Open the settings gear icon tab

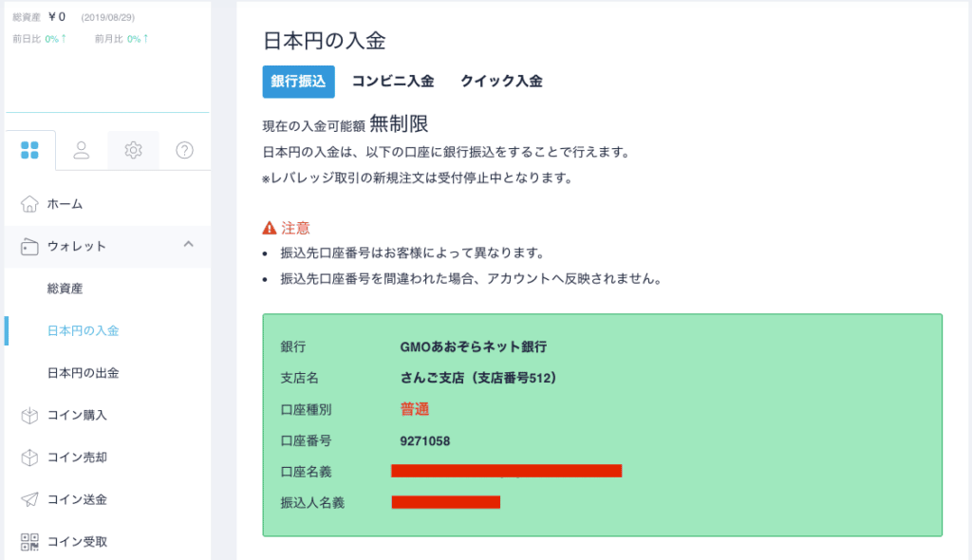pyautogui.click(x=133, y=150)
